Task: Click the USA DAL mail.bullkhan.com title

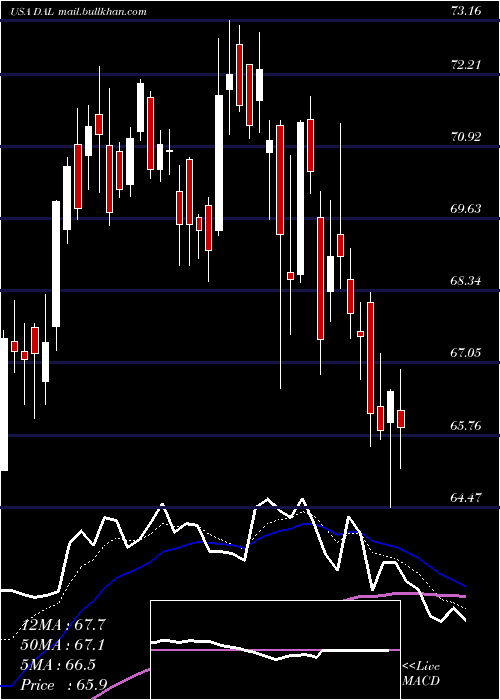Action: (79, 12)
